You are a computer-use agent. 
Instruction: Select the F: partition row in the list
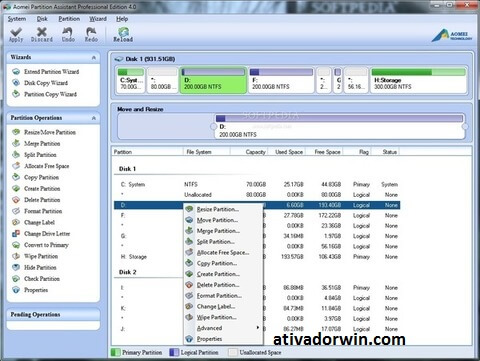pyautogui.click(x=257, y=215)
